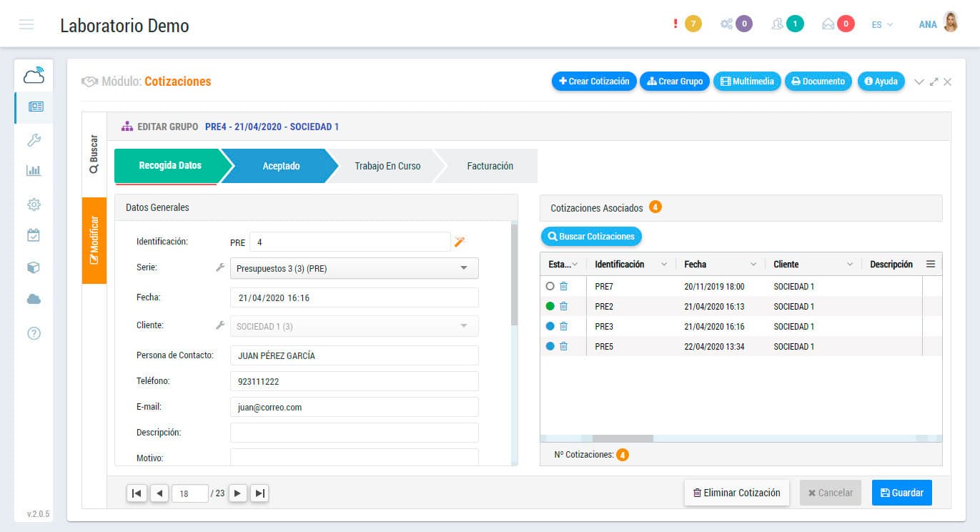The image size is (980, 532).
Task: Expand module panel to fullscreen
Action: click(x=934, y=82)
